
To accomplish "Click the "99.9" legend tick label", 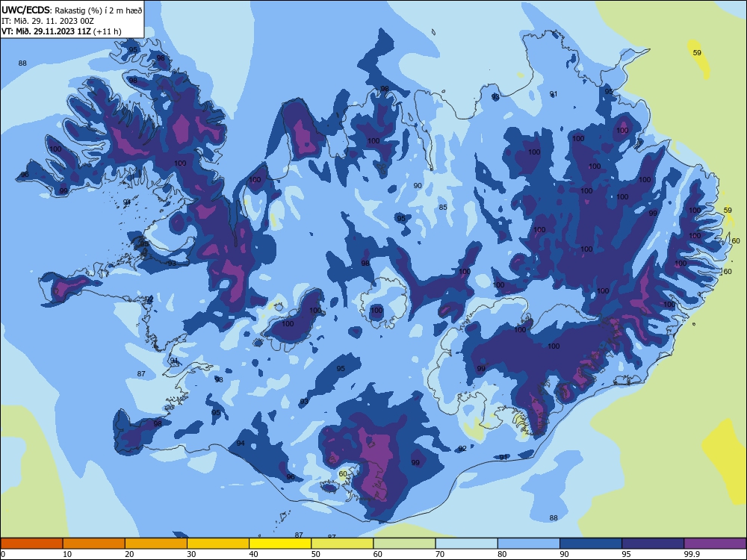I will coord(692,554).
